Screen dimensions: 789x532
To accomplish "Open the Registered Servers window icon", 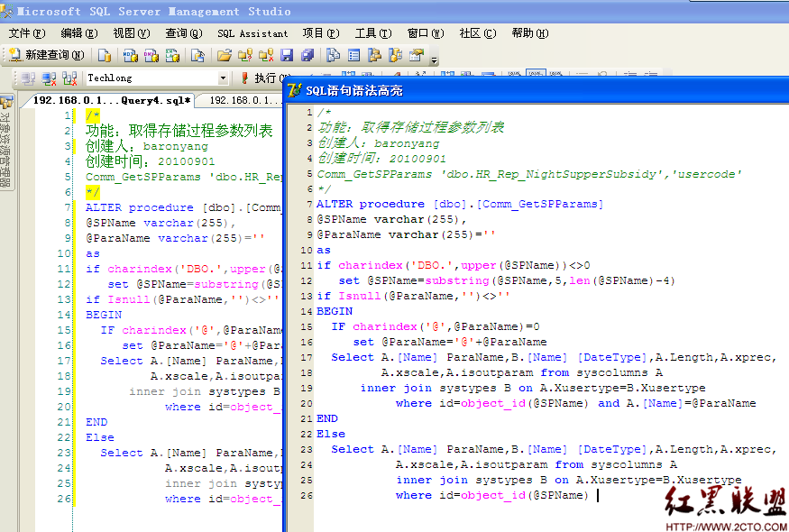I will click(333, 55).
